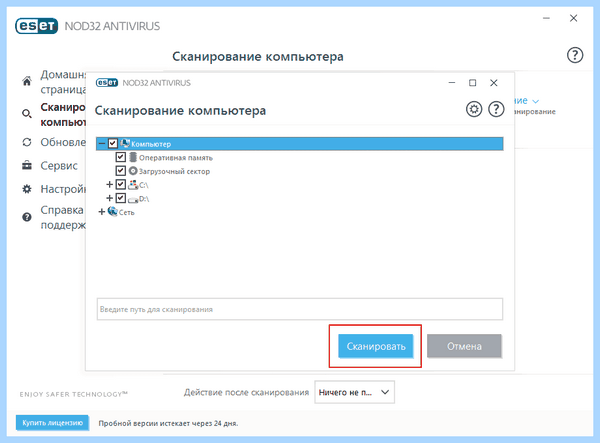Image resolution: width=600 pixels, height=443 pixels.
Task: Click the toolbox Сервис icon
Action: [x=27, y=165]
